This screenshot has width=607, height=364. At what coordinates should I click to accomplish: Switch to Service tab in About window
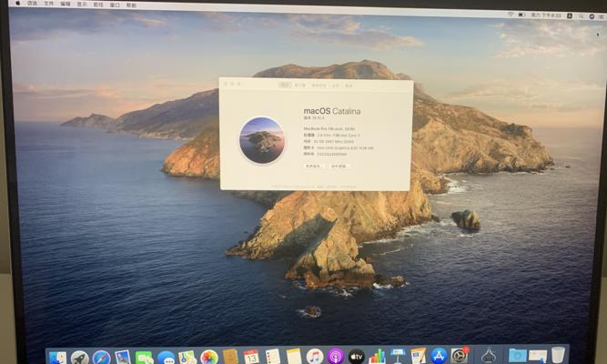[x=349, y=86]
